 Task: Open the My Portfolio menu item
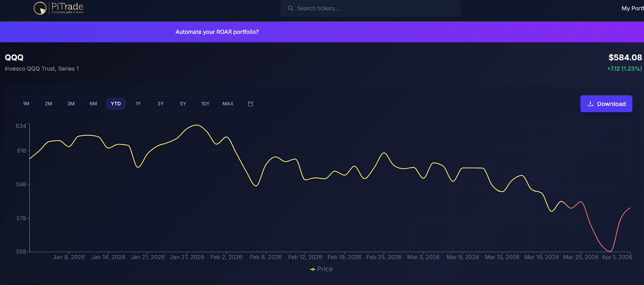[x=632, y=8]
